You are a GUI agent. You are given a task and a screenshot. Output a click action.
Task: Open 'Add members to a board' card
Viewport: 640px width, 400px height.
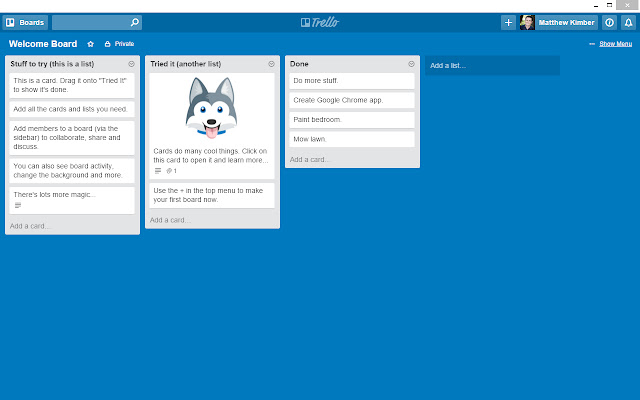click(72, 138)
